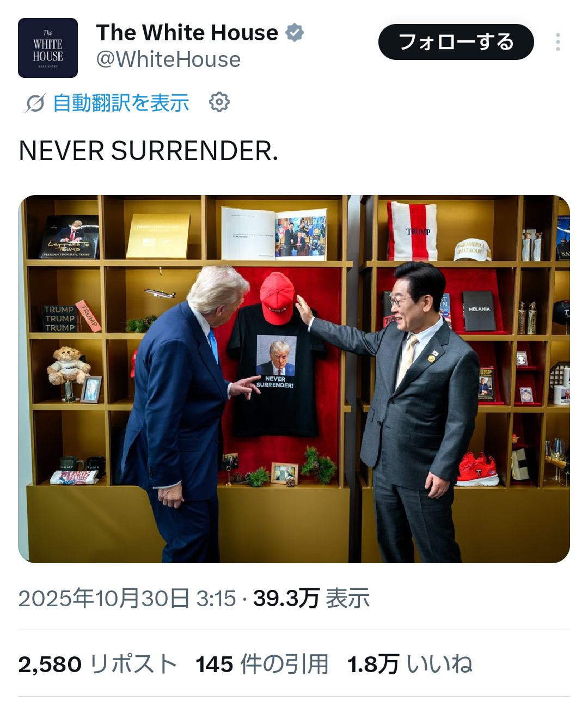Click the teddy bear on the shelf
588x707 pixels.
tap(68, 367)
